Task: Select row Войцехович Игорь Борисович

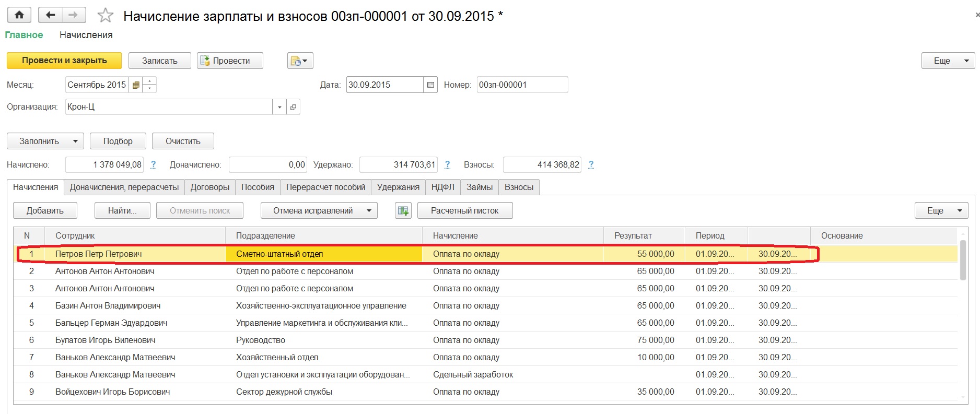Action: [486, 392]
